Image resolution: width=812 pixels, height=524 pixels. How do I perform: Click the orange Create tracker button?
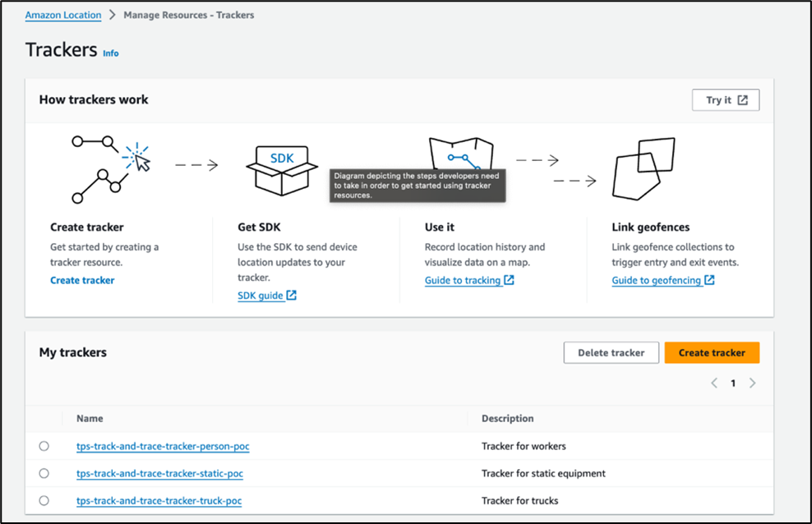point(712,353)
